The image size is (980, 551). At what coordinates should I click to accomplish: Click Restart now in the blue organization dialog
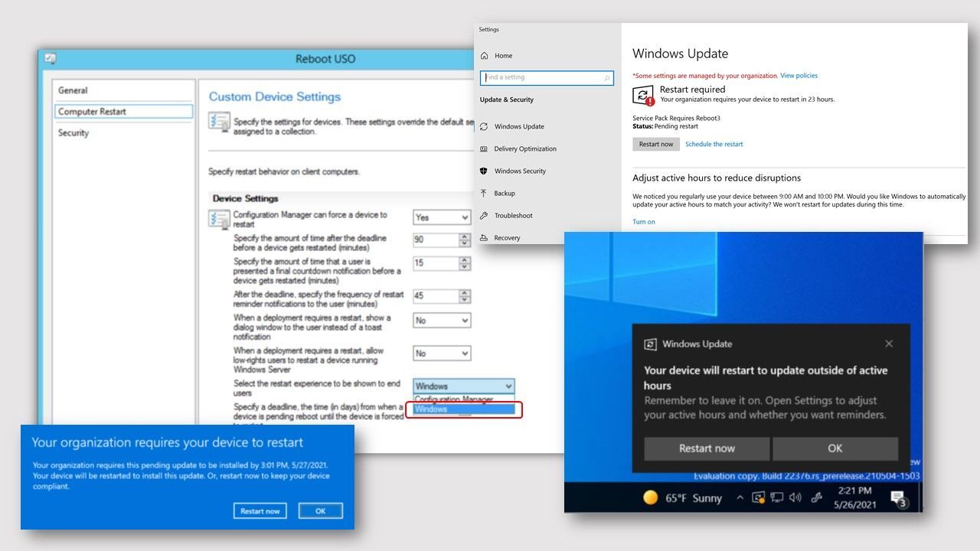click(x=260, y=511)
